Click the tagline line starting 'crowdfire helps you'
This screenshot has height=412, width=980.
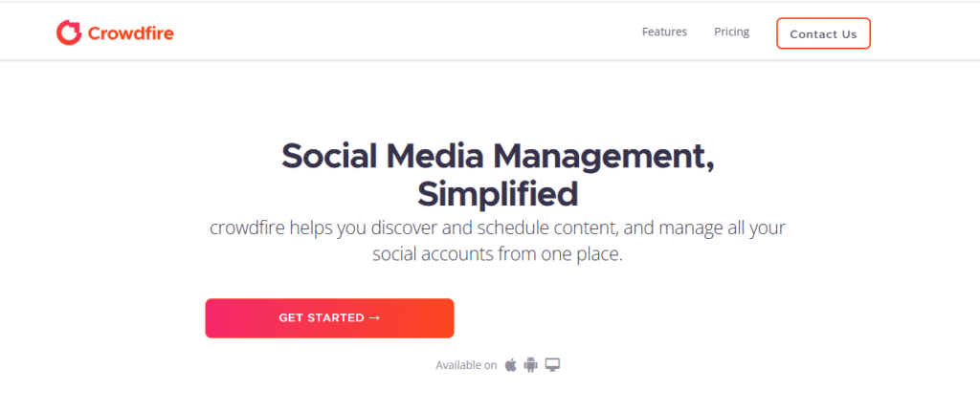(498, 228)
